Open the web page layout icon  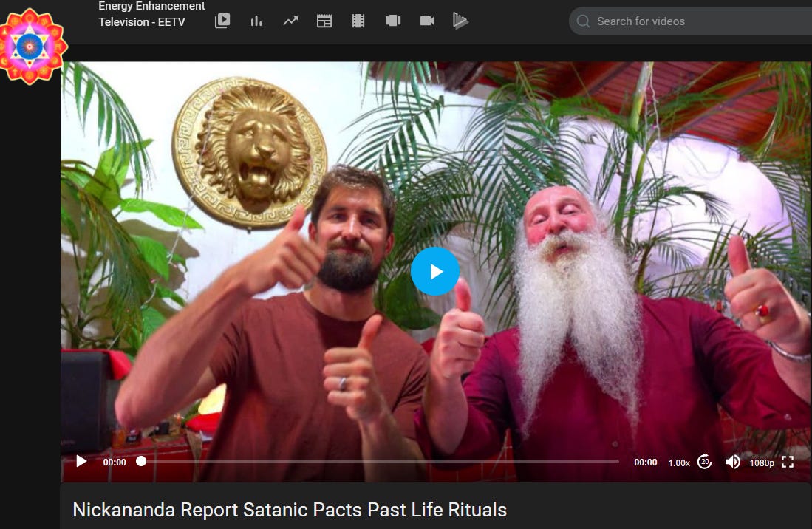(324, 21)
